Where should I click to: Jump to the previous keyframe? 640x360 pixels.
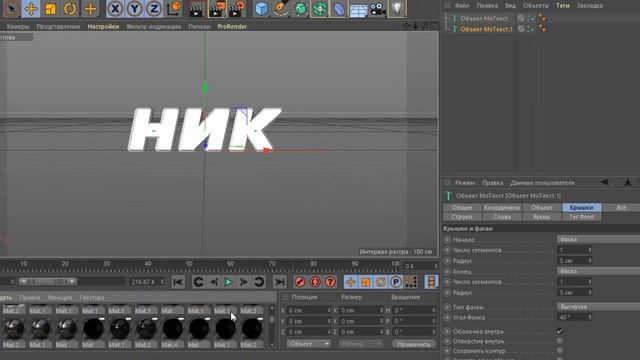pyautogui.click(x=198, y=282)
